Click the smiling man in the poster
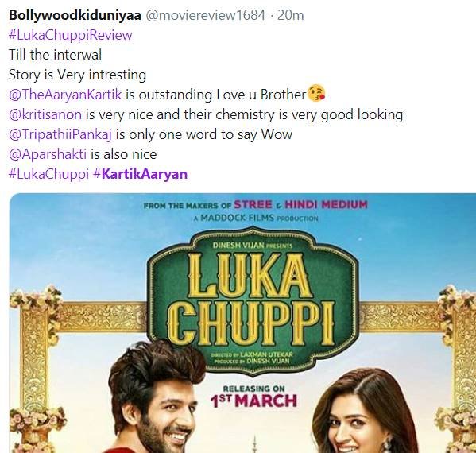Viewport: 476px width, 453px height. point(157,397)
